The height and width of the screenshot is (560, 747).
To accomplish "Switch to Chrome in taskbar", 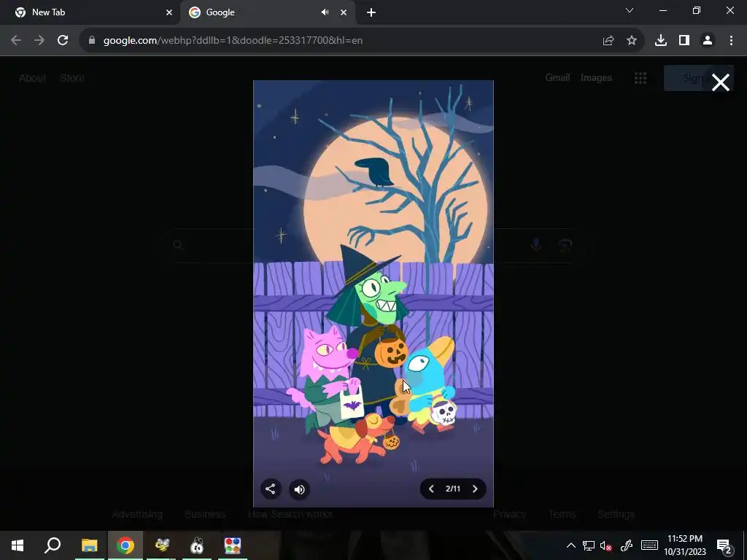I will click(x=125, y=545).
